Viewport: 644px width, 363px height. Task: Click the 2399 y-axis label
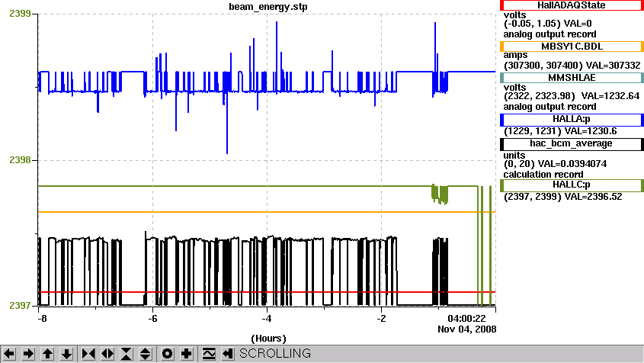(x=20, y=14)
